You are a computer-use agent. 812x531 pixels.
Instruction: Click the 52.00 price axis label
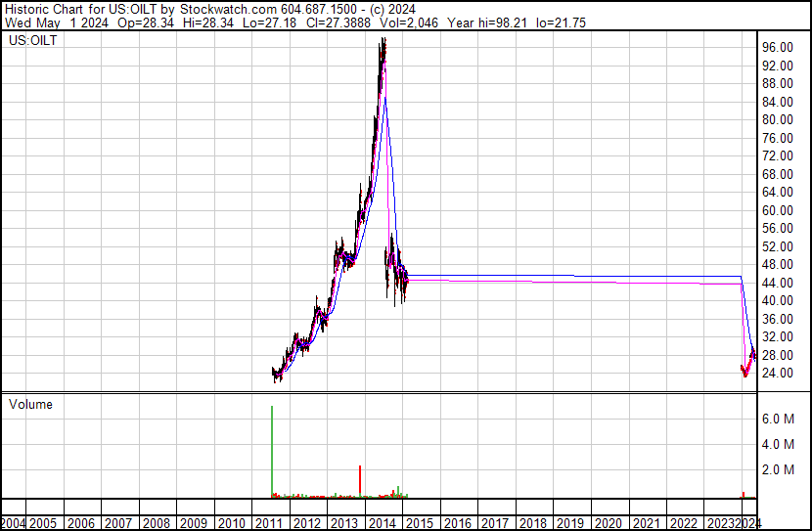778,246
